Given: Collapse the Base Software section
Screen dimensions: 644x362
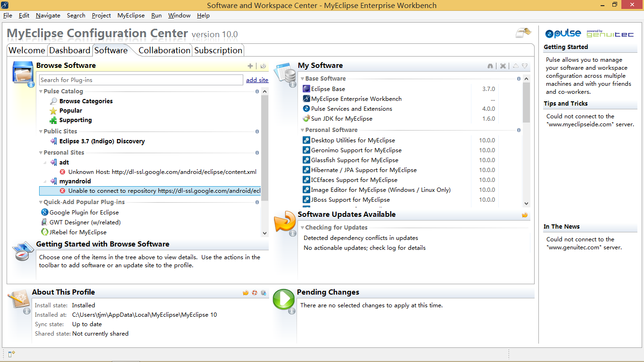Looking at the screenshot, I should pyautogui.click(x=302, y=79).
